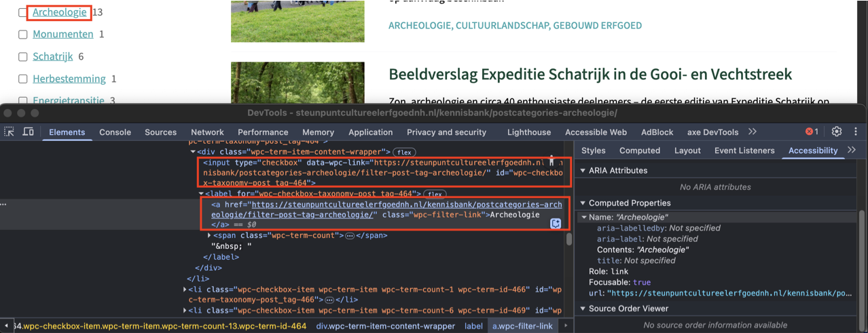Toggle the device toolbar icon
This screenshot has height=333, width=868.
coord(29,132)
